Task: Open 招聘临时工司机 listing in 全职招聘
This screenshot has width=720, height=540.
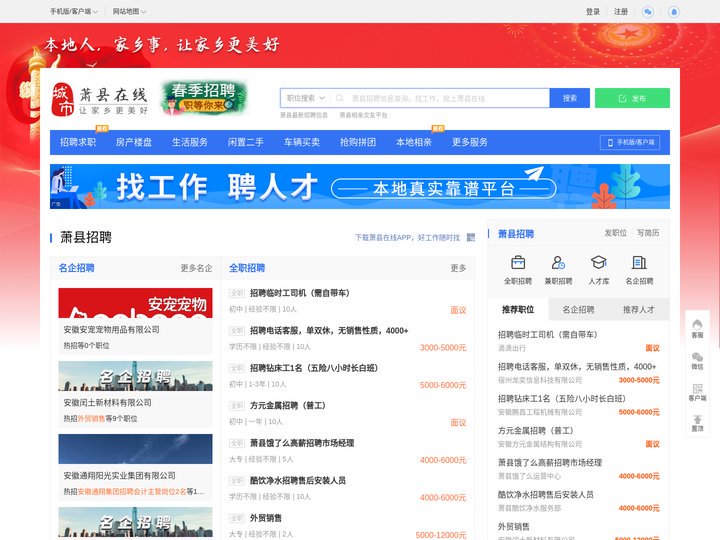Action: [299, 293]
